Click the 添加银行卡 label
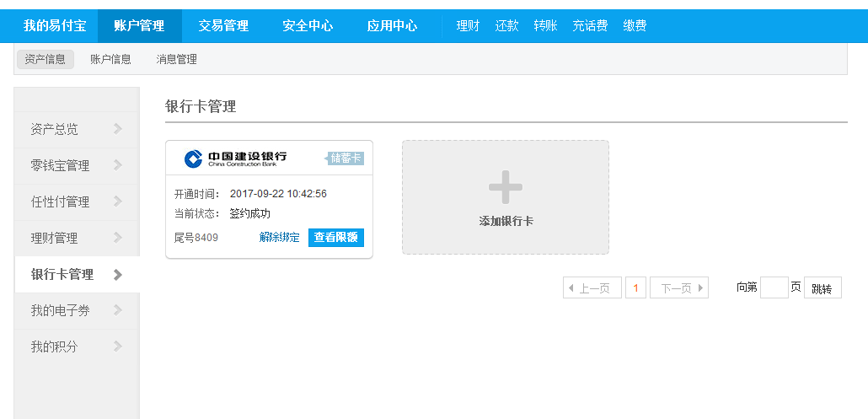868x419 pixels. 506,222
